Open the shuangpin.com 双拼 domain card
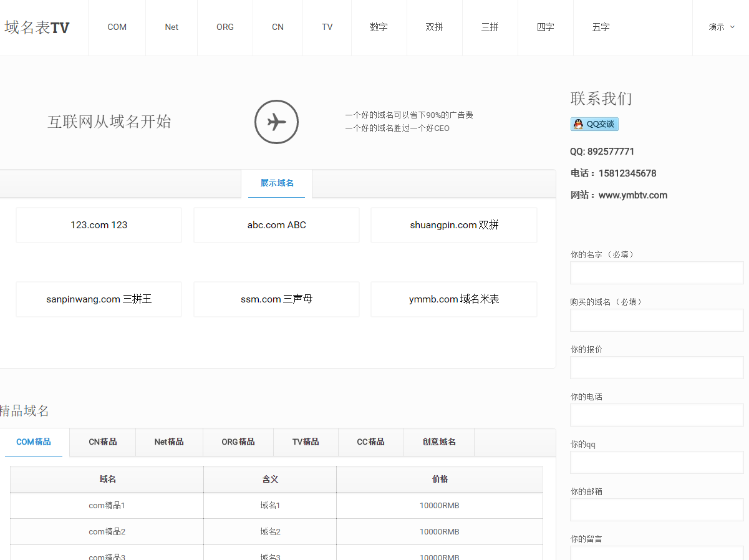 point(454,225)
